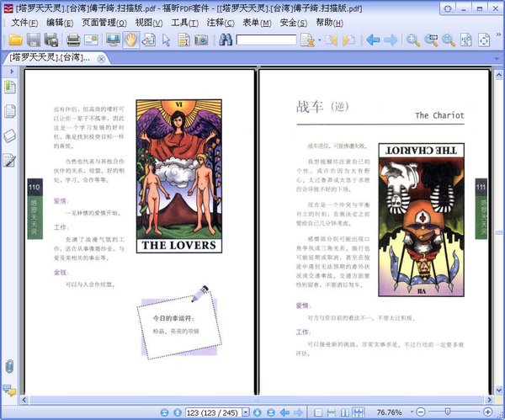
Task: Select the text selection tool
Action: [x=183, y=40]
